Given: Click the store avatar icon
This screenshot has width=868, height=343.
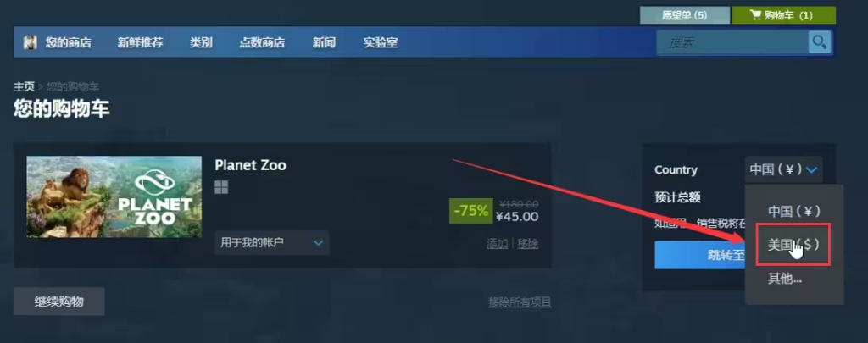Looking at the screenshot, I should tap(30, 42).
